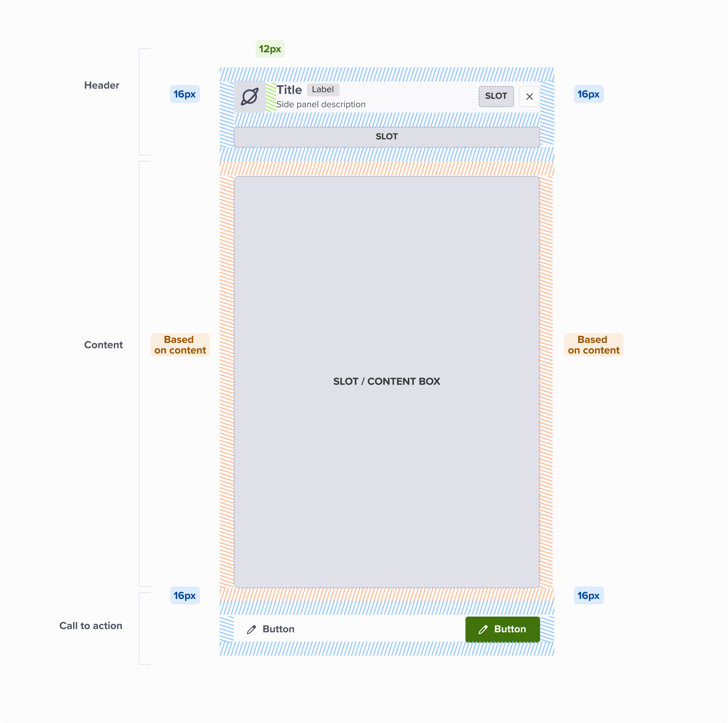Click the small SLOT next to the close button

click(x=496, y=96)
